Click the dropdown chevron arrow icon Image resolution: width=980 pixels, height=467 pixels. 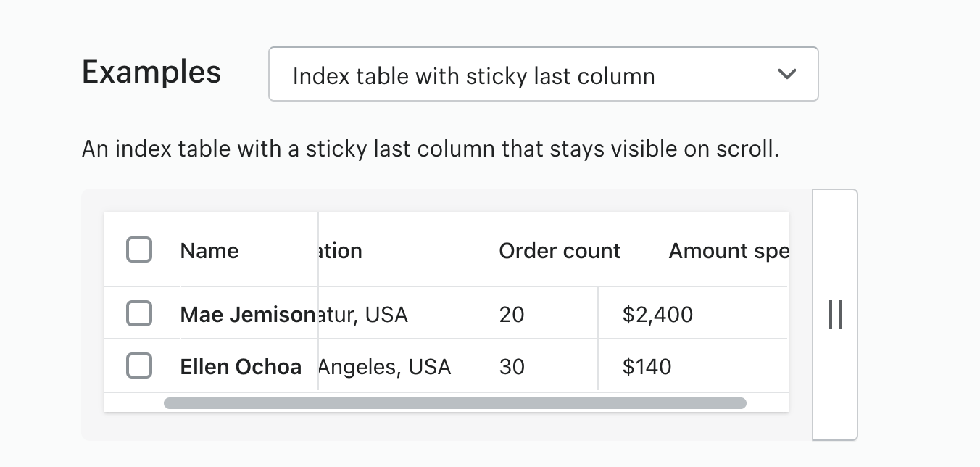point(786,75)
